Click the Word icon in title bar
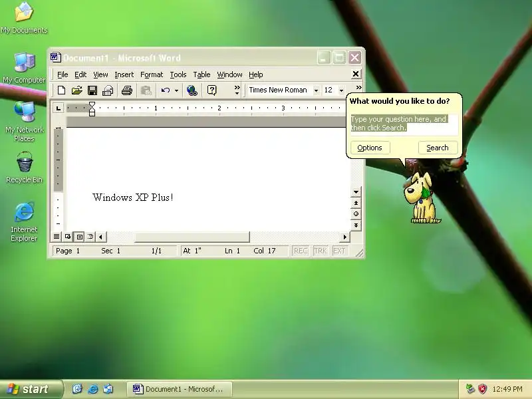 (x=55, y=57)
